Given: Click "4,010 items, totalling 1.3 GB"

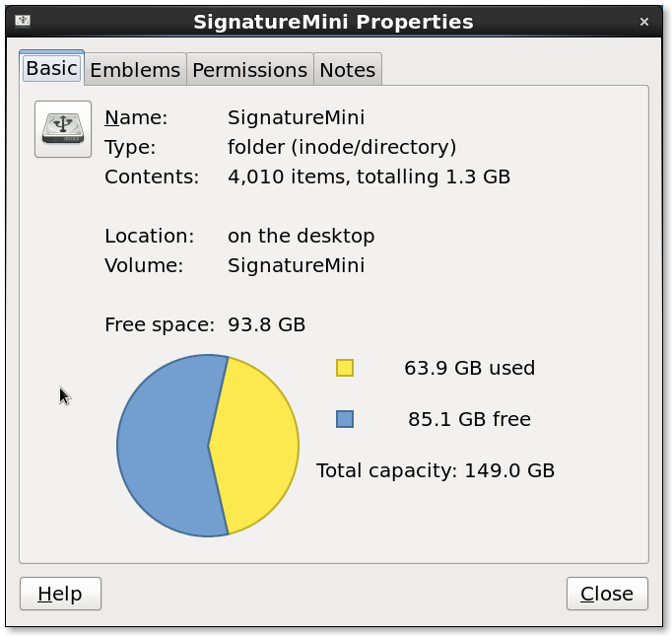Looking at the screenshot, I should pyautogui.click(x=369, y=177).
